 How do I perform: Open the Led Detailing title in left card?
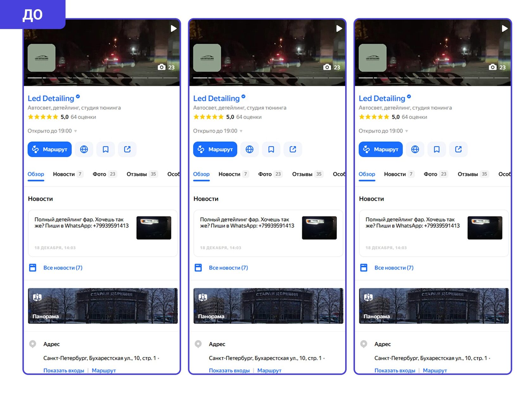coord(51,98)
